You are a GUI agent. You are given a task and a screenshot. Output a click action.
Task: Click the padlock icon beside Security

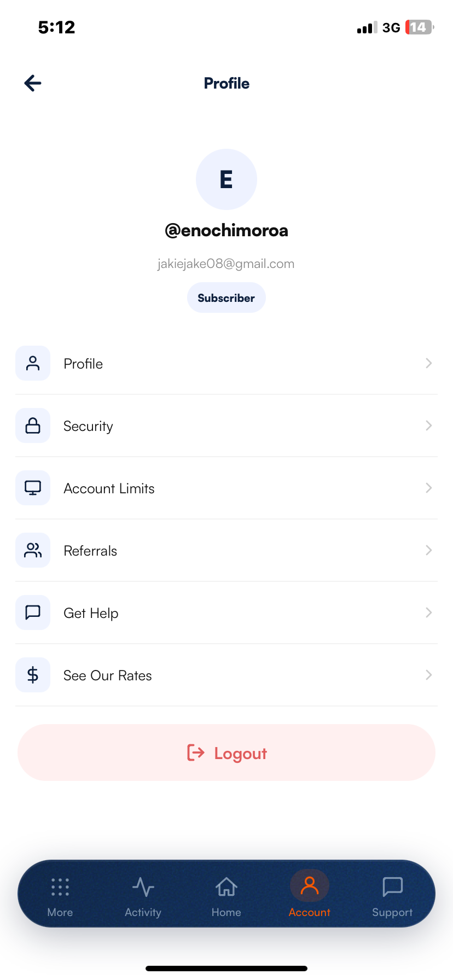33,425
